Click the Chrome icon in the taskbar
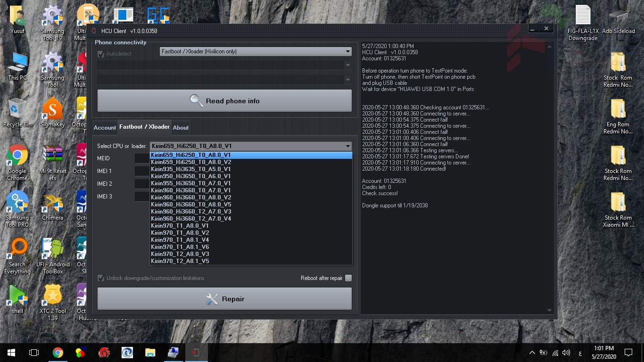 [x=58, y=353]
